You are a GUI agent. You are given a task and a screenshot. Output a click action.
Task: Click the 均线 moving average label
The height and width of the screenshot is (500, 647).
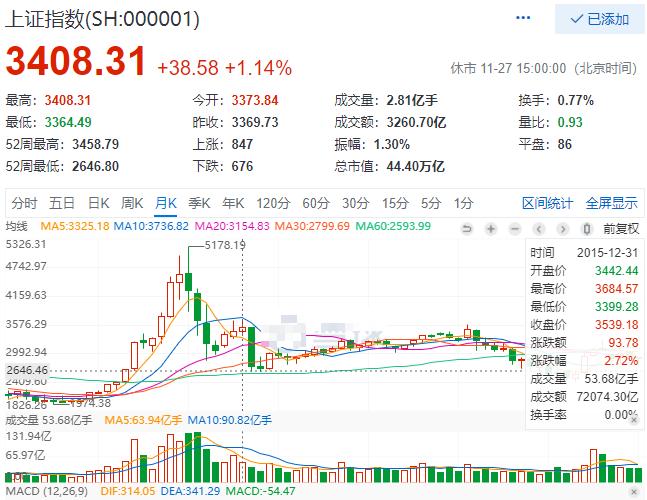pos(17,226)
